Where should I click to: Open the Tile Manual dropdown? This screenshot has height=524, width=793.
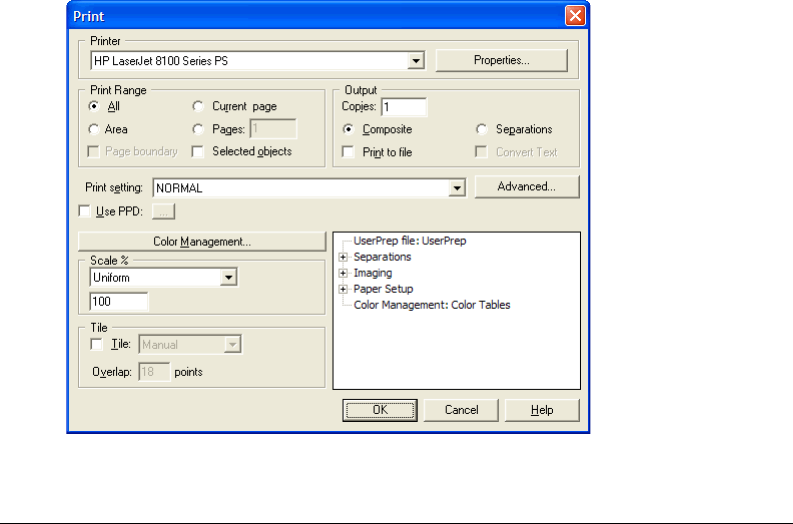[x=232, y=345]
